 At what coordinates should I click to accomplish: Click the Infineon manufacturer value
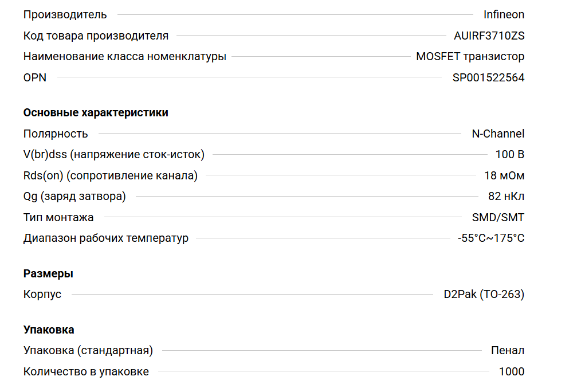point(504,15)
